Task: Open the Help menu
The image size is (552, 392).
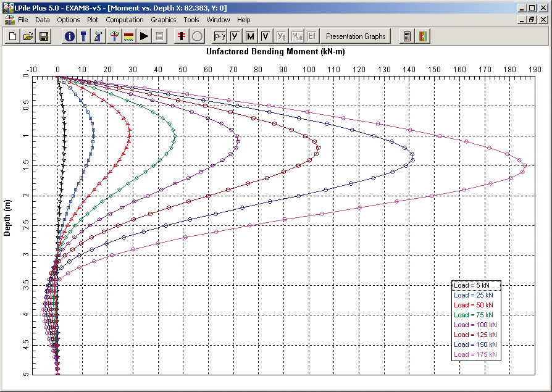Action: (244, 20)
